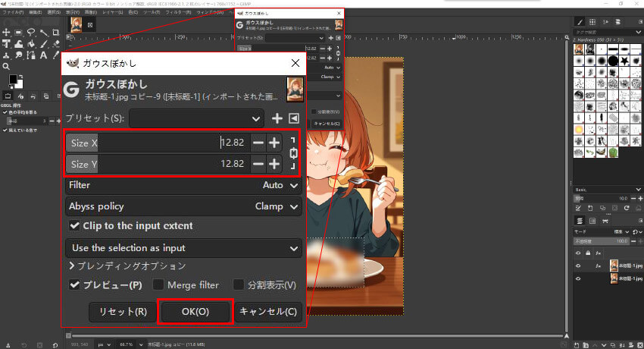This screenshot has width=644, height=349.
Task: Toggle 色の平均を取る checkbox in tool options
Action: pyautogui.click(x=5, y=112)
